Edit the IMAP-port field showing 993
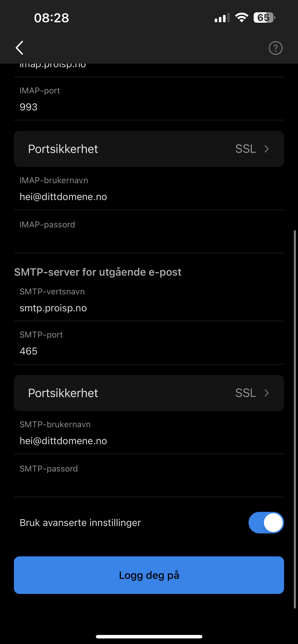 click(x=149, y=99)
